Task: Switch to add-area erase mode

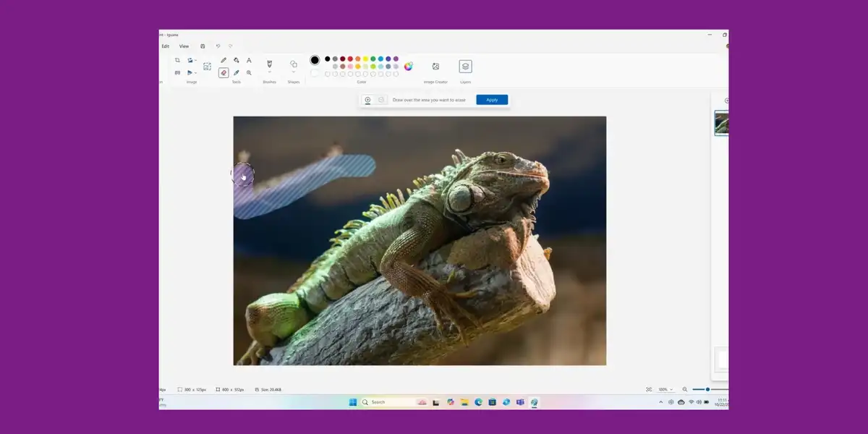Action: click(x=367, y=100)
